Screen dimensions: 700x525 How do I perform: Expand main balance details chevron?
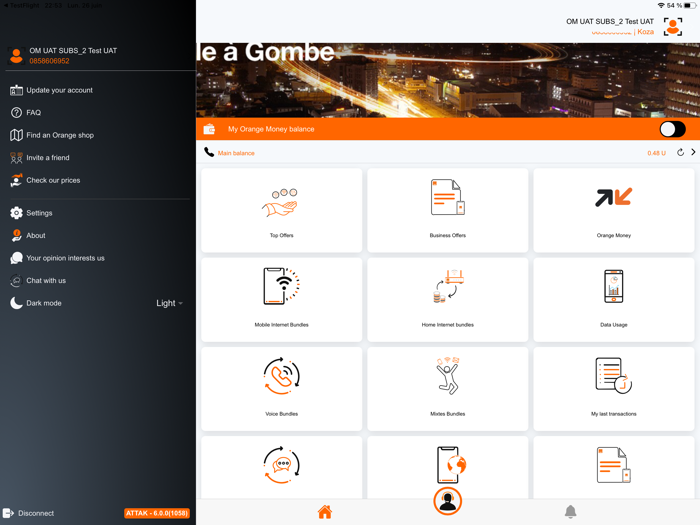(693, 152)
